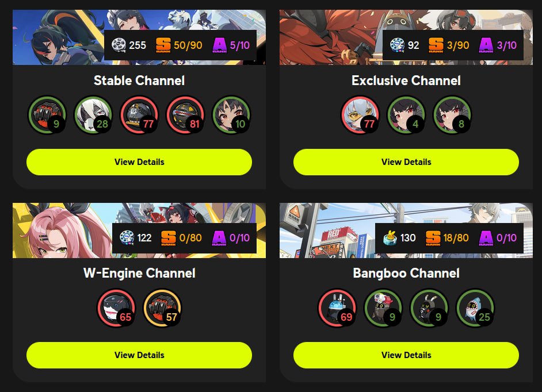This screenshot has width=542, height=392.
Task: Click the W-Engine Channel item showing 65
Action: tap(116, 308)
